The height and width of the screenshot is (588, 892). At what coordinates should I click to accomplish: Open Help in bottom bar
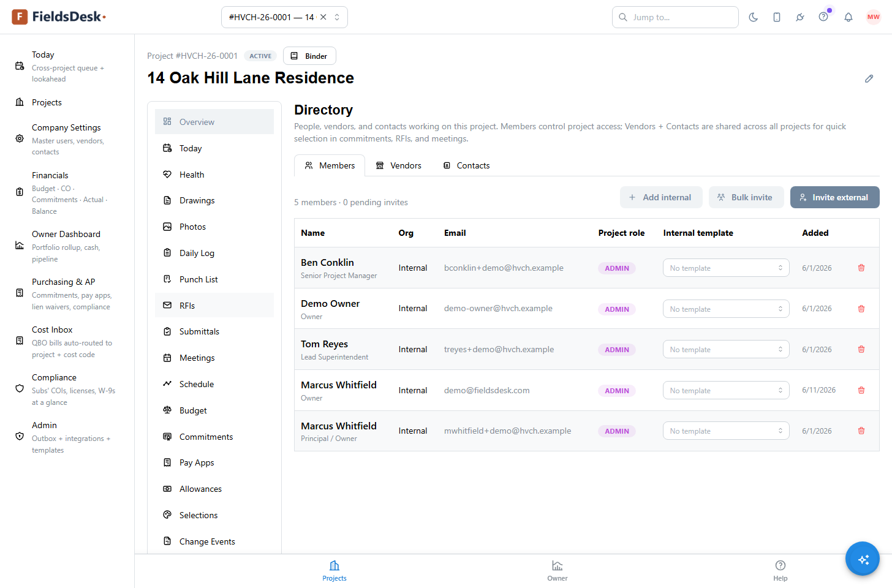(x=780, y=571)
